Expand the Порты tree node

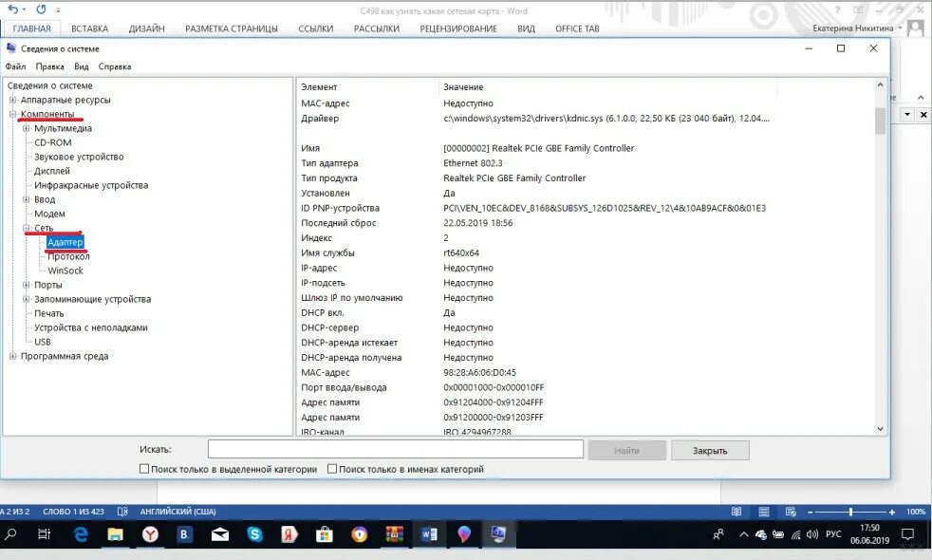coord(27,285)
